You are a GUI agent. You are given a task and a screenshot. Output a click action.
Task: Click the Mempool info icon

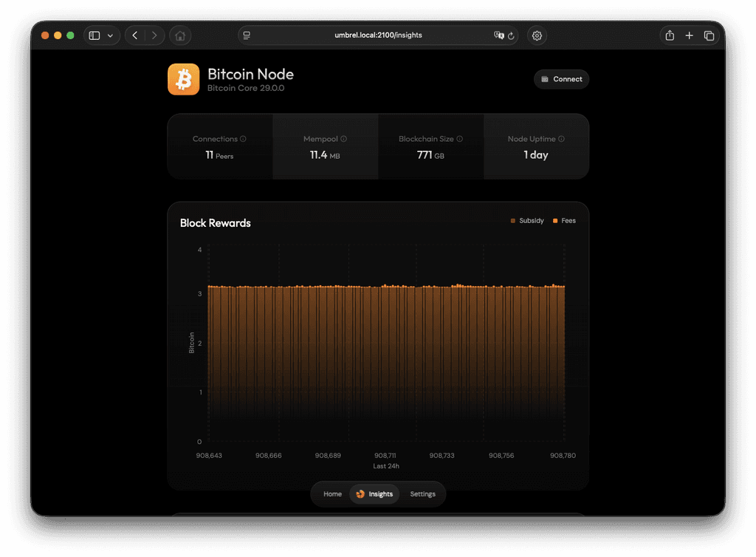coord(343,138)
